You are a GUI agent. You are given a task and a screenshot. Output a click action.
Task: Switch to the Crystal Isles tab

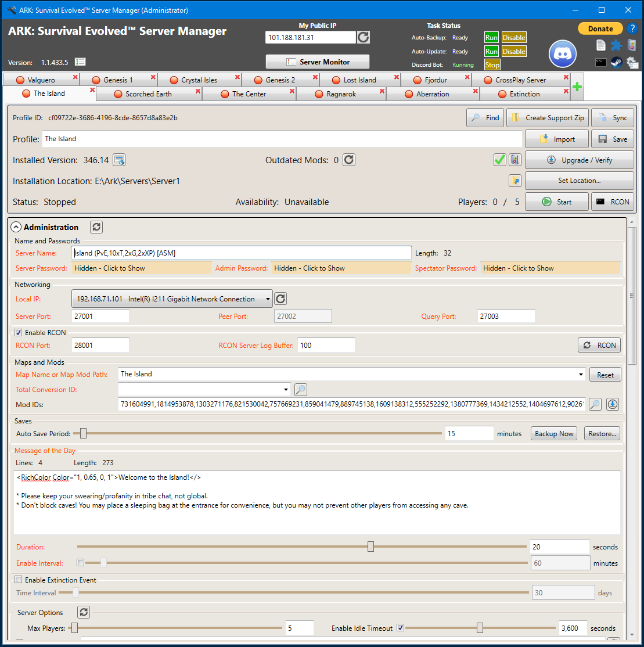[199, 80]
